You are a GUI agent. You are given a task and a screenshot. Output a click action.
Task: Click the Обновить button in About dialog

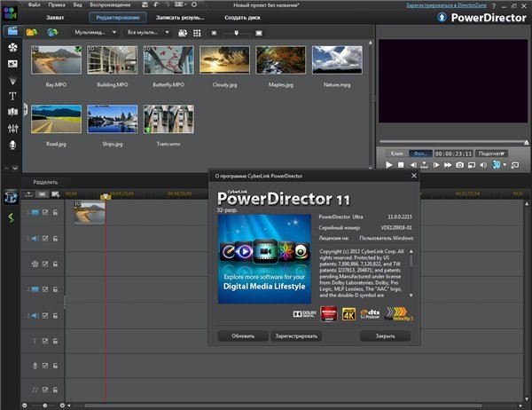[243, 336]
